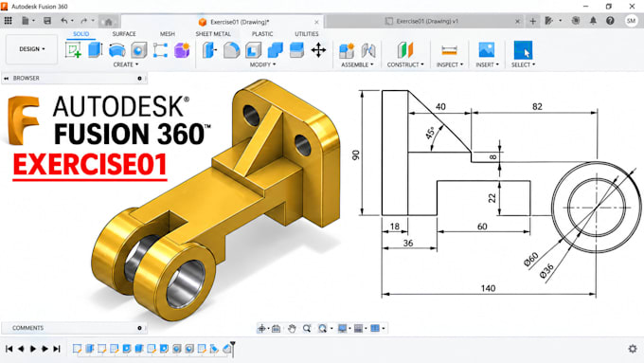Expand the ASSEMBLE menu
Image resolution: width=644 pixels, height=363 pixels.
pos(357,64)
